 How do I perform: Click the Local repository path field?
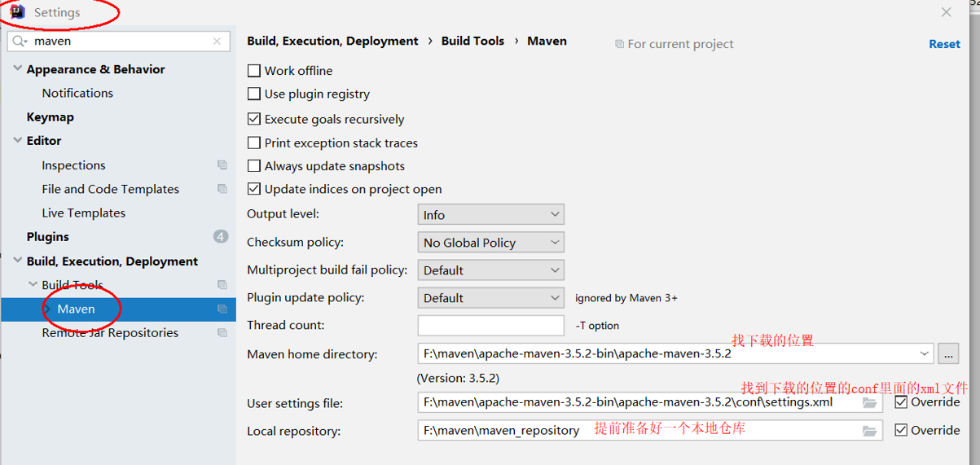(x=650, y=430)
